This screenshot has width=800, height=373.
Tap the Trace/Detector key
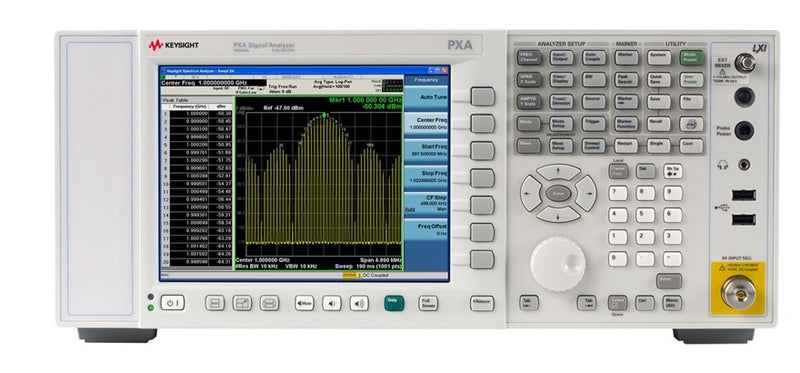tap(561, 101)
